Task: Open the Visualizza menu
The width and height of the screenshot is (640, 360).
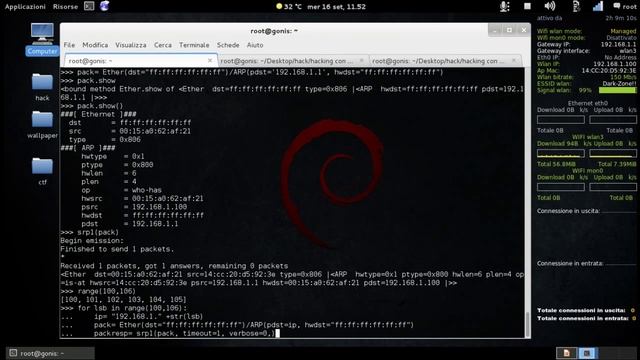Action: 131,45
